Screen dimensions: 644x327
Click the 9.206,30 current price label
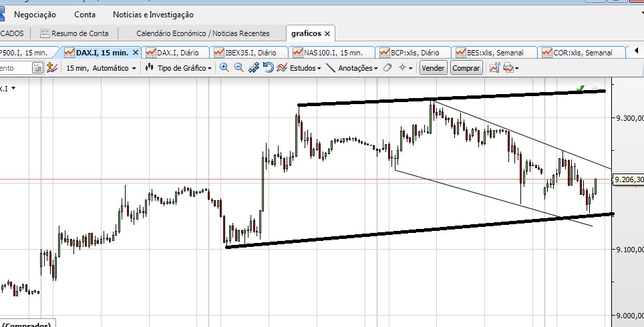[629, 180]
